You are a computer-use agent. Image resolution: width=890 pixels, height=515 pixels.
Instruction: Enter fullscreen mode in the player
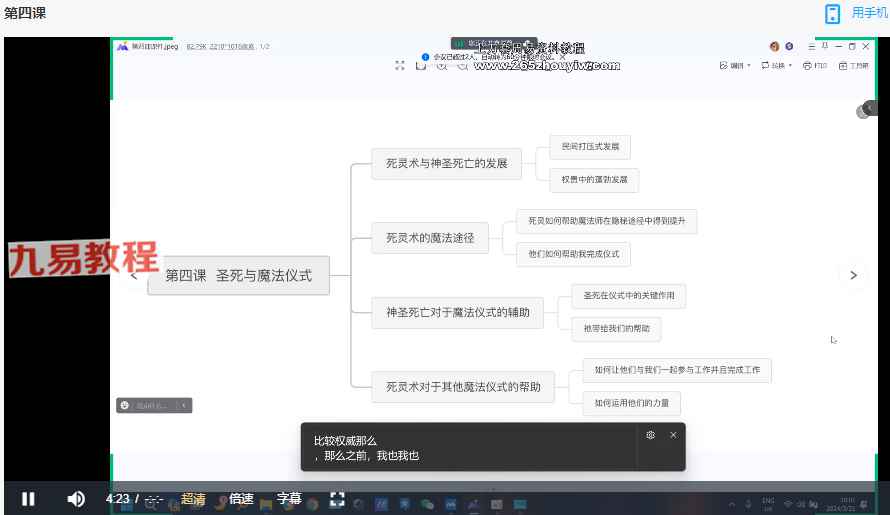tap(337, 498)
